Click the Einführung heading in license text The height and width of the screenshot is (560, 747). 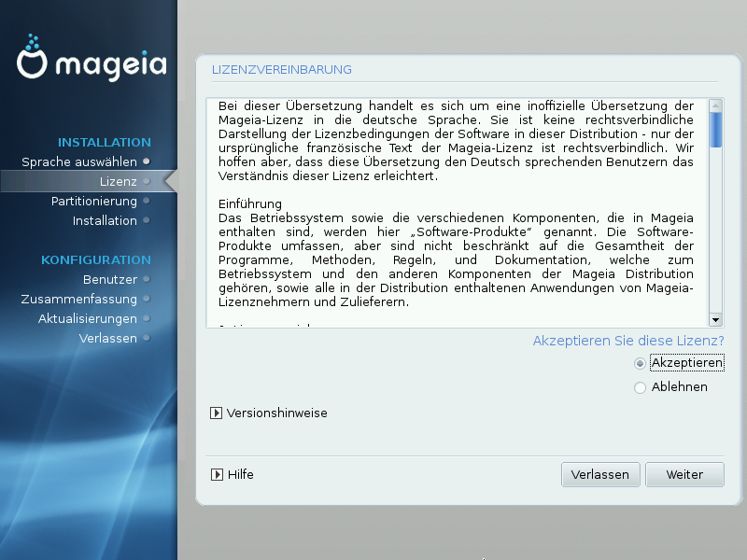point(250,204)
